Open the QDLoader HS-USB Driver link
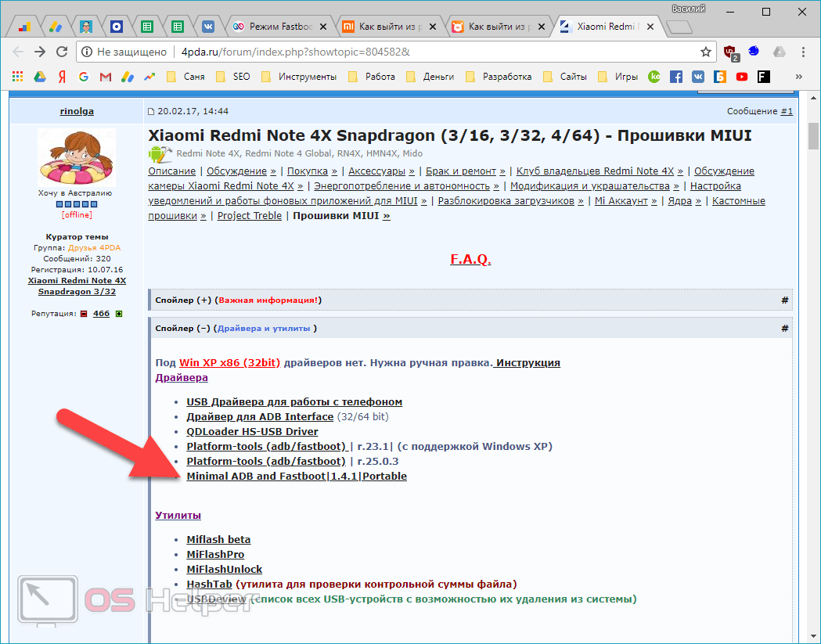 (252, 432)
